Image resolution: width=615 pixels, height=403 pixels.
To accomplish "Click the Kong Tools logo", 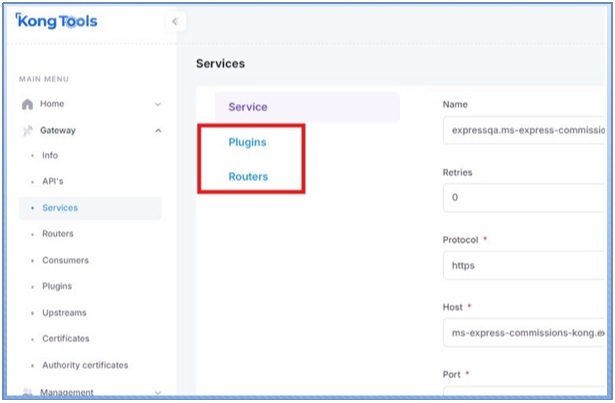I will click(57, 21).
